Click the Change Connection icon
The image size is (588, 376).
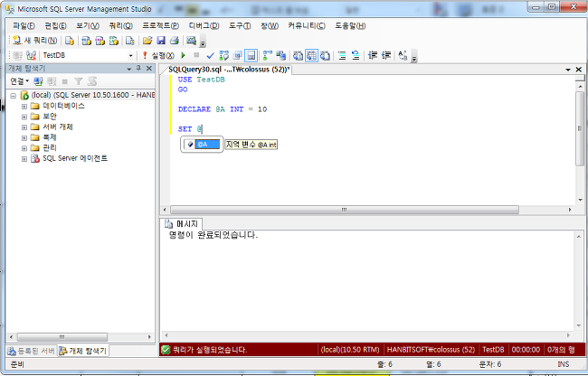31,56
